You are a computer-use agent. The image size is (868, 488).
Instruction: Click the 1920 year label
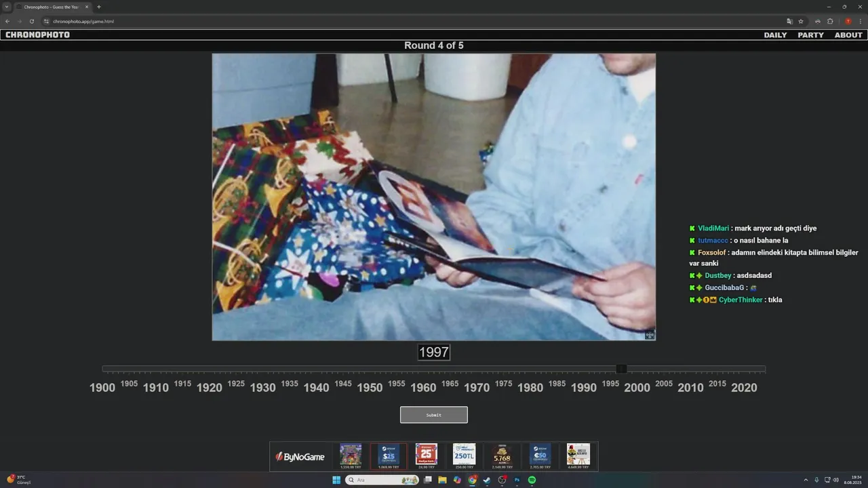pos(210,388)
